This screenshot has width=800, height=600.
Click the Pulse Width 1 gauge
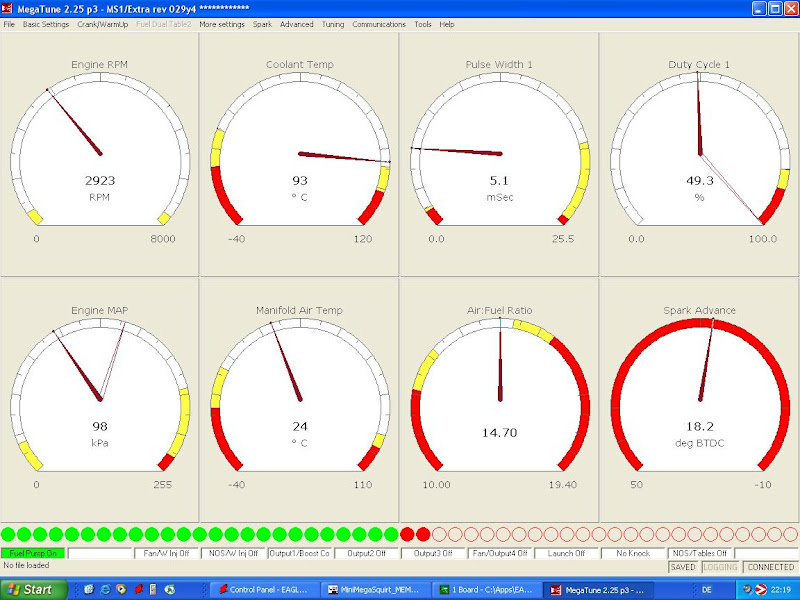(499, 153)
